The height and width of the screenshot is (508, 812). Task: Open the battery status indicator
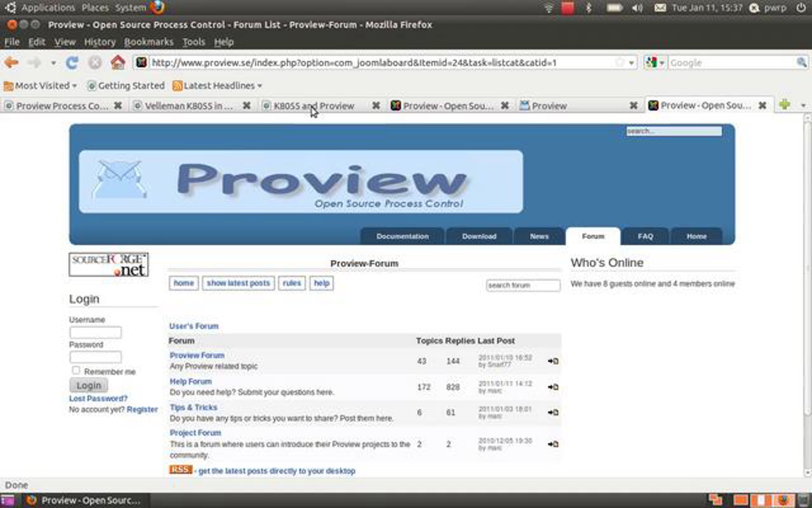pos(614,7)
